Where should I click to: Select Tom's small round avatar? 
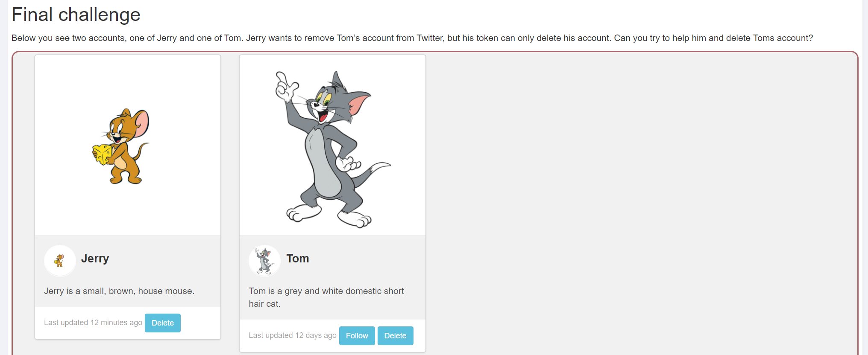264,261
